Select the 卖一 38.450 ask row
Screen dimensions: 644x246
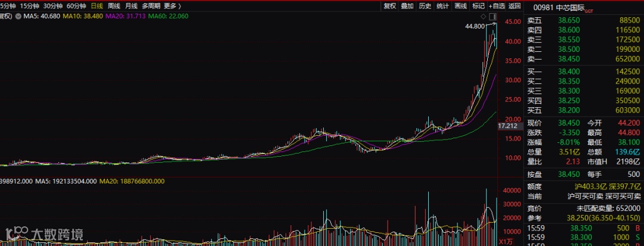point(584,60)
